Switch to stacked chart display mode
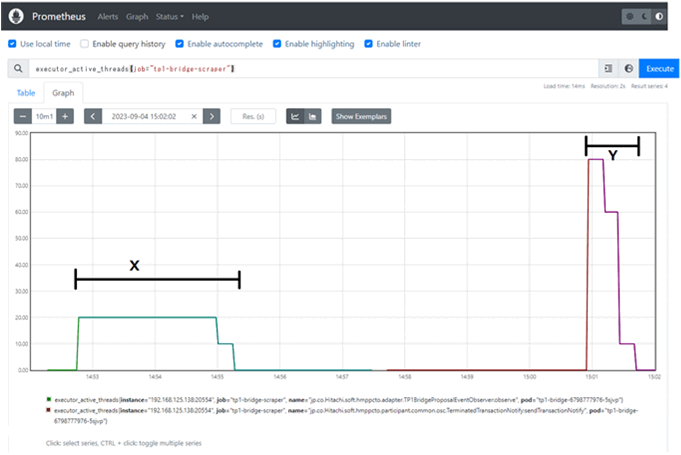 click(x=314, y=116)
